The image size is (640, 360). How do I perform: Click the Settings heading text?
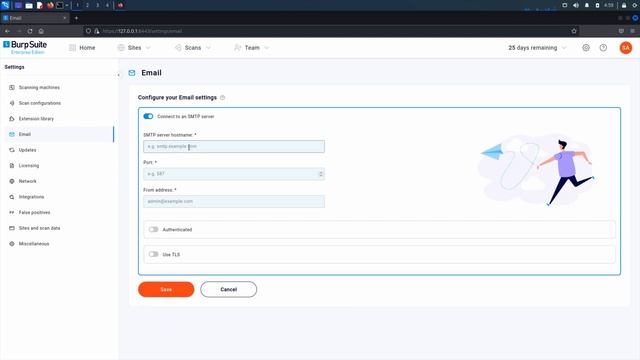(14, 67)
